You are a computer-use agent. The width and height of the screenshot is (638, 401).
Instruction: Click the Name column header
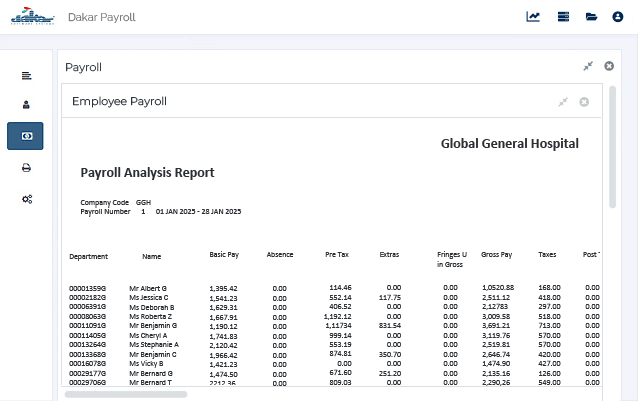[151, 257]
